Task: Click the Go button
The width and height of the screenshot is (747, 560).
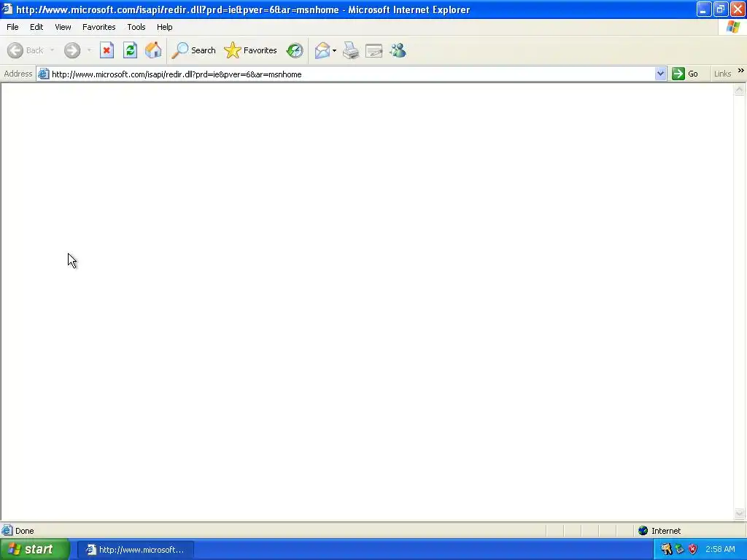Action: tap(685, 74)
